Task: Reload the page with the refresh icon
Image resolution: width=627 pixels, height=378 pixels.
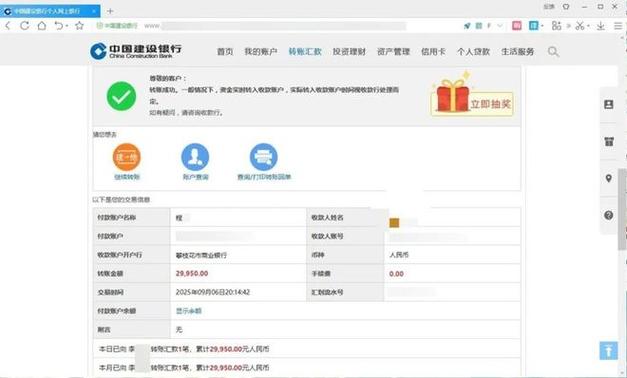Action: (25, 26)
